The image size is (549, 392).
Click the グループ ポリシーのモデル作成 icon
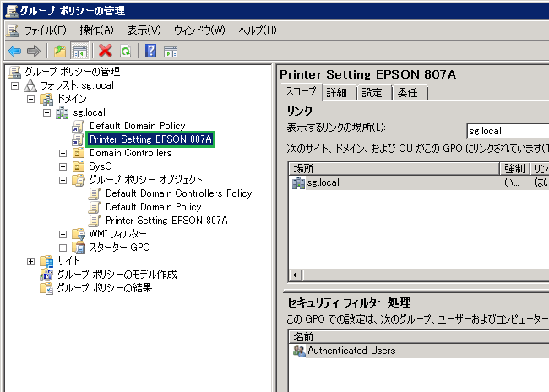46,275
